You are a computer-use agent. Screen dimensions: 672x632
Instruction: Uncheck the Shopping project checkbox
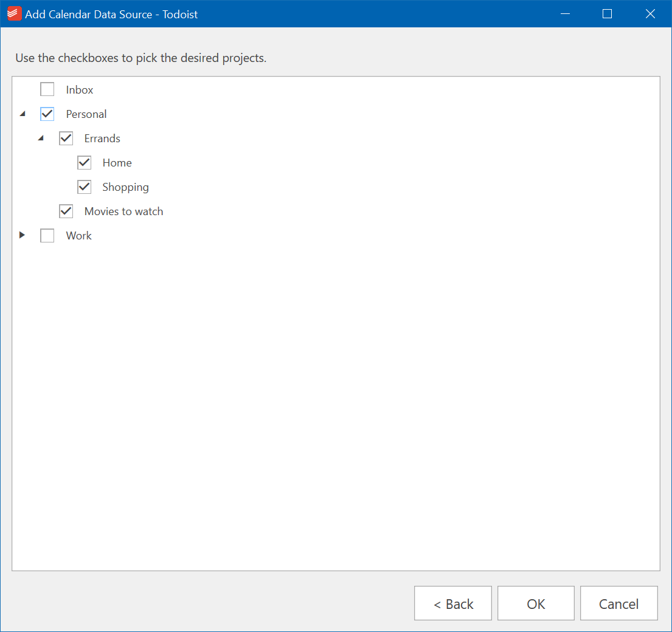tap(85, 187)
